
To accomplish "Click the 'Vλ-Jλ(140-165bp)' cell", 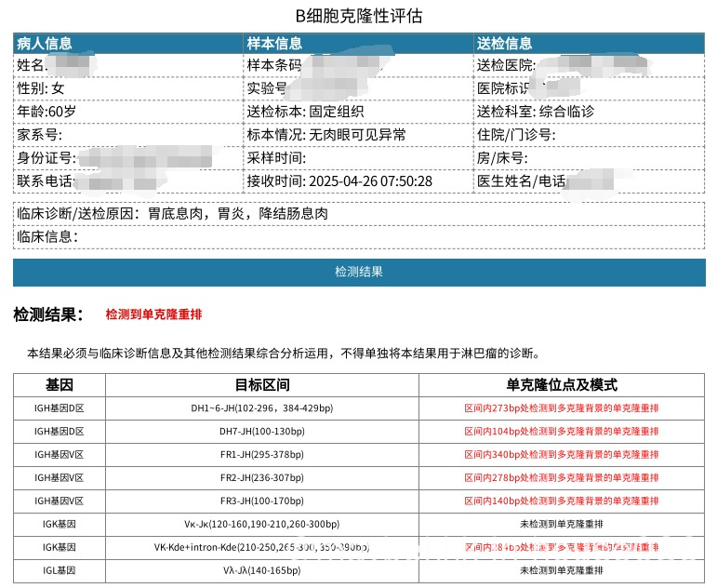I will pos(262,571).
